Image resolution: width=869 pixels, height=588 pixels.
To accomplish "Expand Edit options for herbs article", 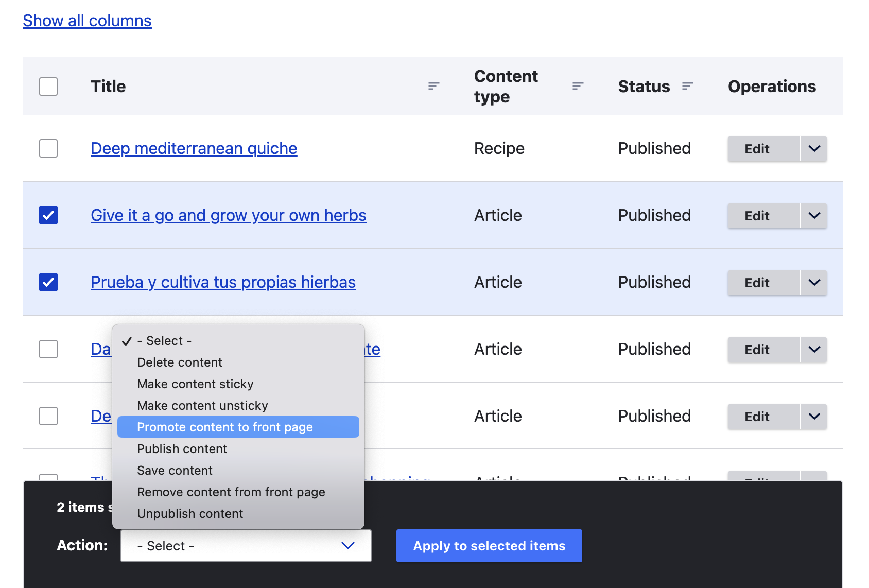I will click(x=814, y=216).
